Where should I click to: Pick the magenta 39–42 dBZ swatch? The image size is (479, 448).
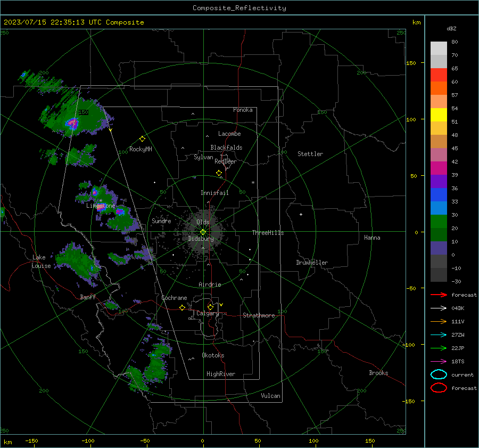click(x=439, y=168)
